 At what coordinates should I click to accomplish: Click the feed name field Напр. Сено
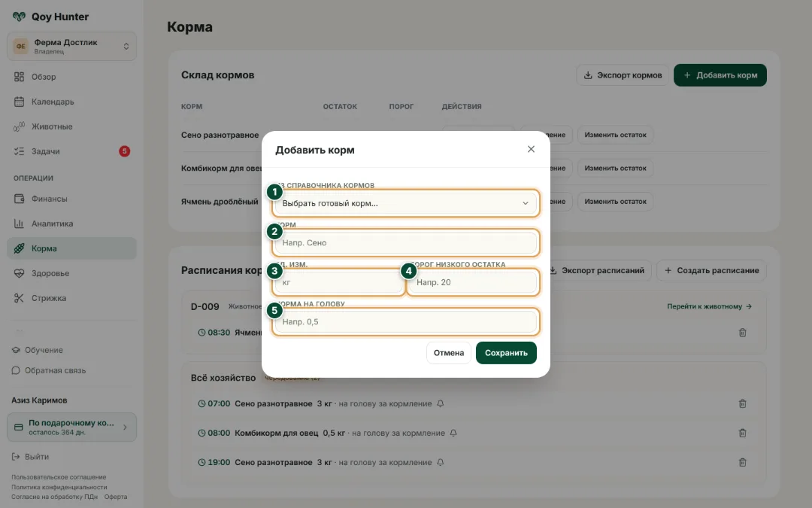[405, 242]
